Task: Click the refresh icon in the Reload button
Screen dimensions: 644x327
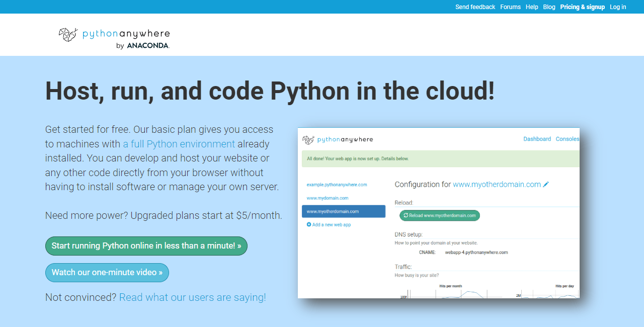Action: [x=406, y=215]
